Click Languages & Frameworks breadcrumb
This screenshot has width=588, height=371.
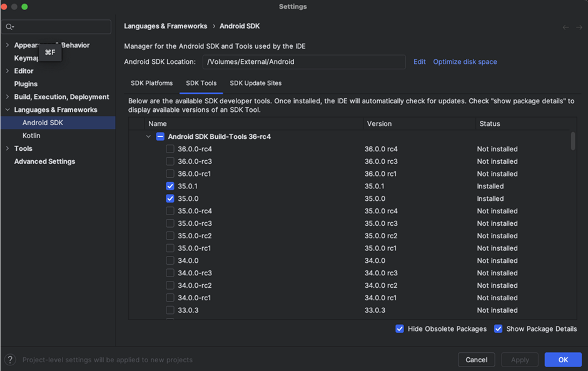pos(165,26)
